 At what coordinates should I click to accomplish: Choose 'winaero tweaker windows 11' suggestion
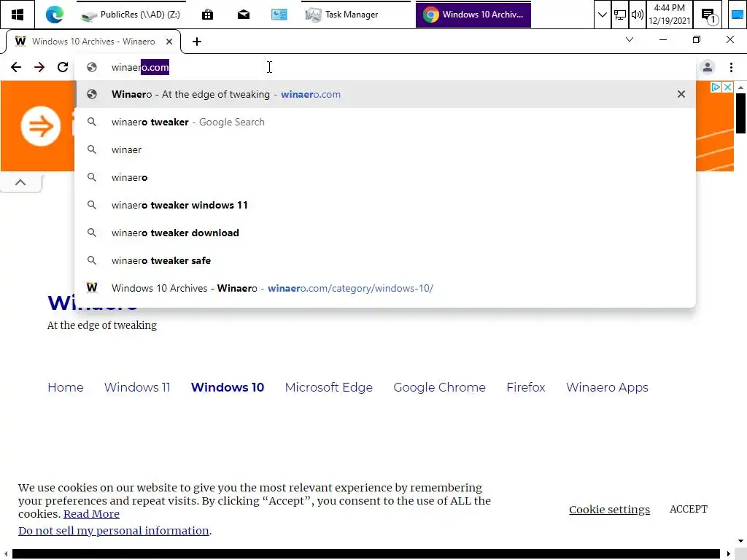[385, 205]
